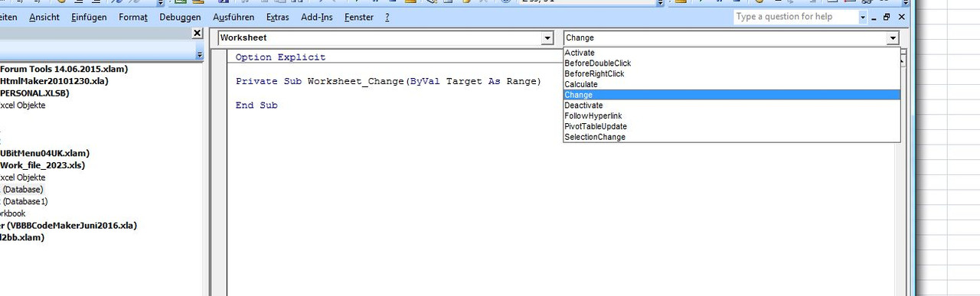Open the help question box dropdown arrow

tap(863, 17)
